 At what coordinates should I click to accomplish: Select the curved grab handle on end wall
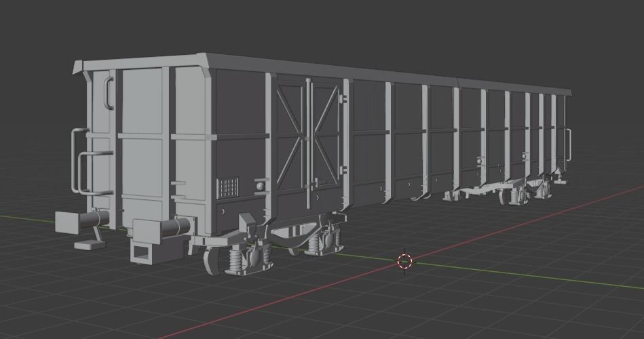109,93
